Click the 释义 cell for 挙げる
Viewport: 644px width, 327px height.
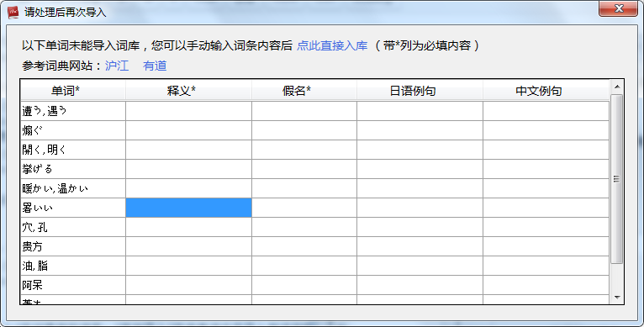189,169
